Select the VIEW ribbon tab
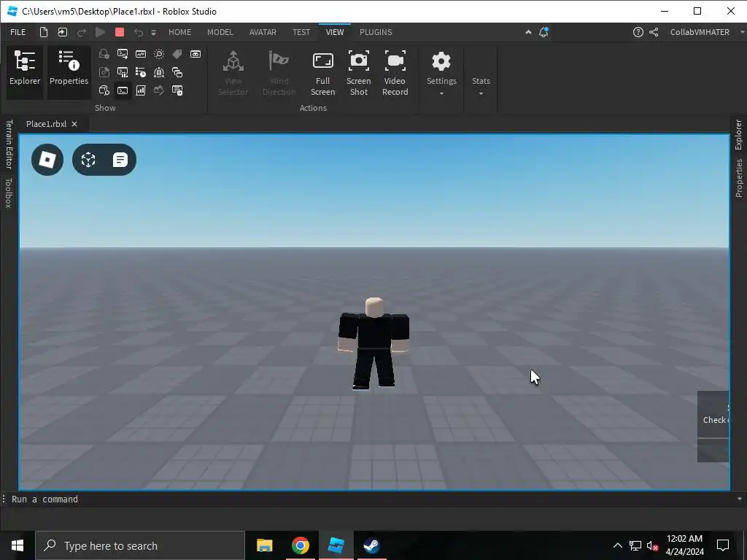The height and width of the screenshot is (560, 747). point(335,32)
